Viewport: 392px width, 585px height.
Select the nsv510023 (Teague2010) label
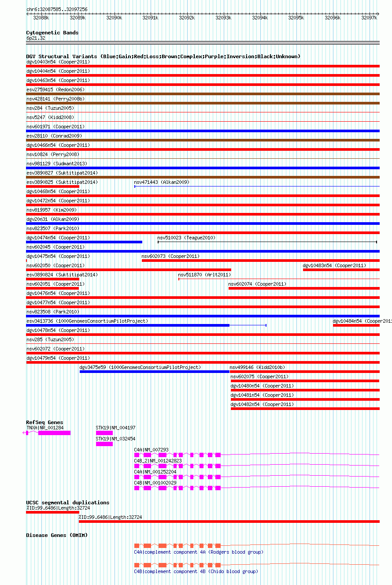coord(186,238)
